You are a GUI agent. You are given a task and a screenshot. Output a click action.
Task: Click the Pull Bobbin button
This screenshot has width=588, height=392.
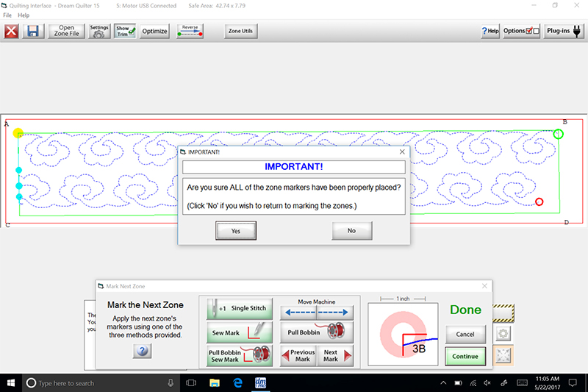point(317,332)
